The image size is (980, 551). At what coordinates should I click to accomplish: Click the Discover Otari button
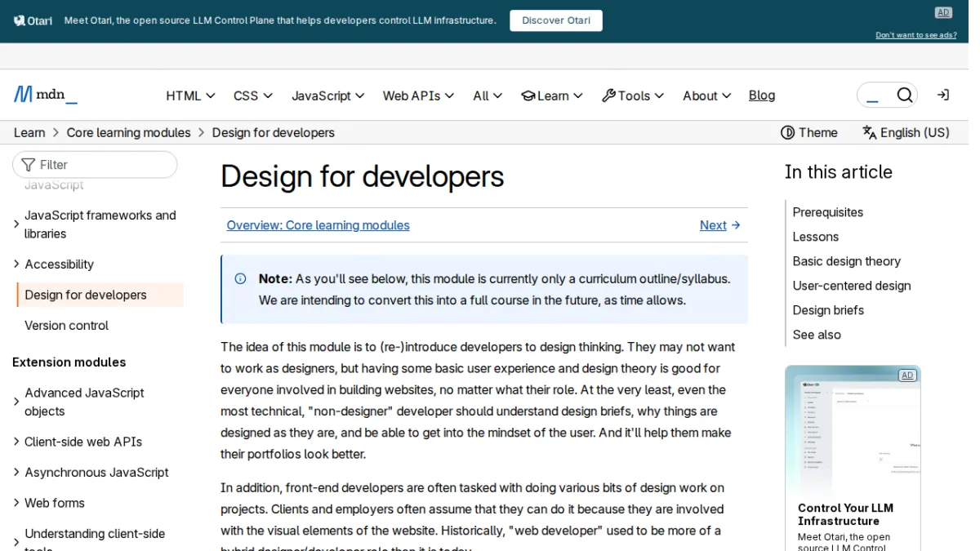pyautogui.click(x=556, y=20)
